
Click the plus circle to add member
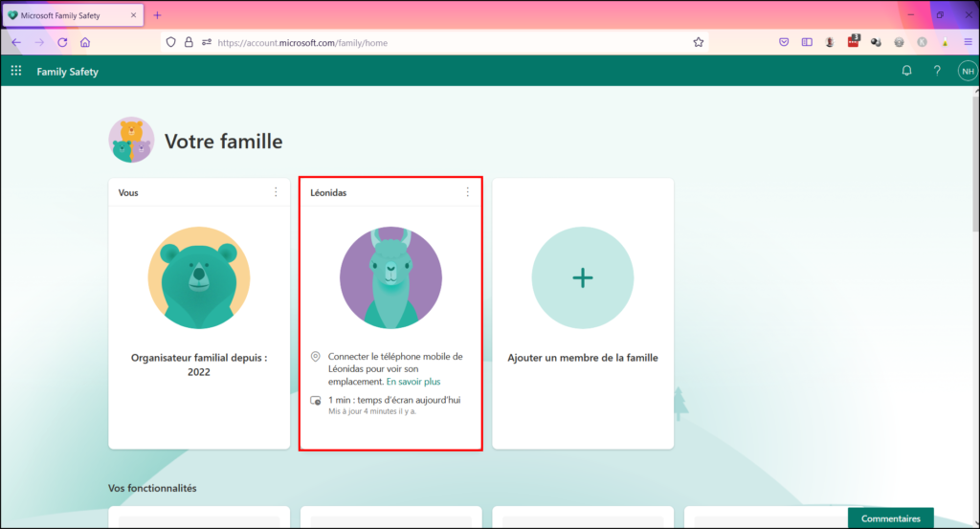(583, 278)
